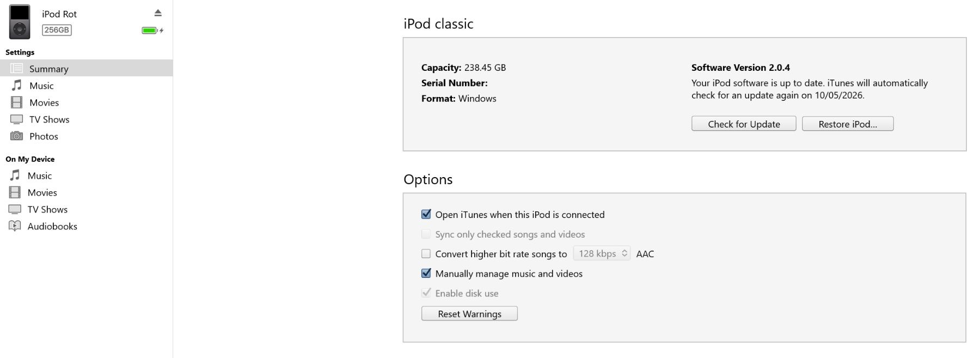Click the 256GB capacity badge
This screenshot has height=358, width=980.
coord(57,30)
